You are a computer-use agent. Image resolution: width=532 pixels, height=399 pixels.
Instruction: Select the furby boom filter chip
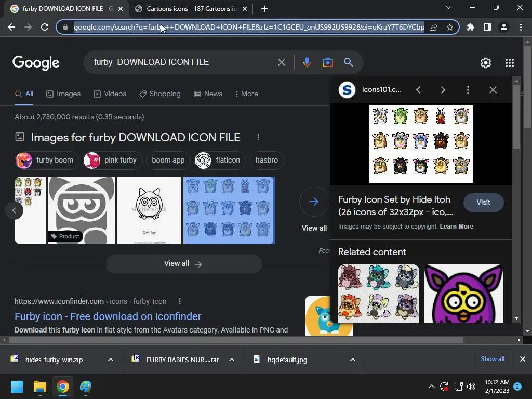47,160
